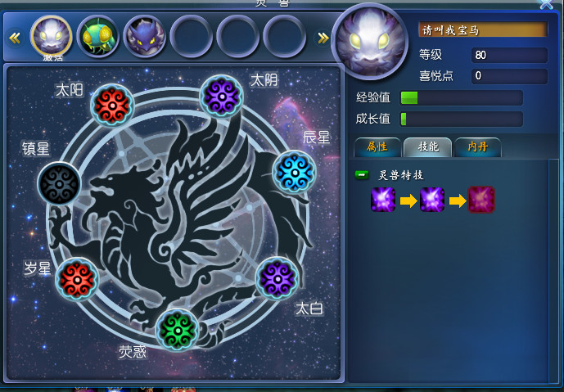Screen dimensions: 564x392
Task: Show the previous spirit beasts with left arrows
Action: pyautogui.click(x=15, y=38)
